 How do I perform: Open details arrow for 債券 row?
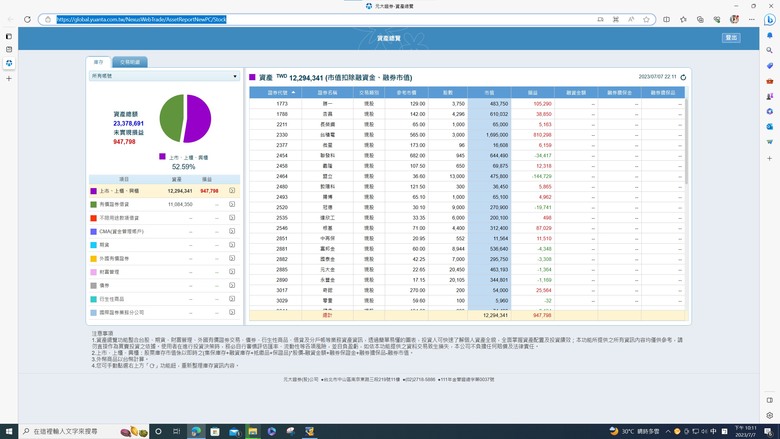pos(232,285)
